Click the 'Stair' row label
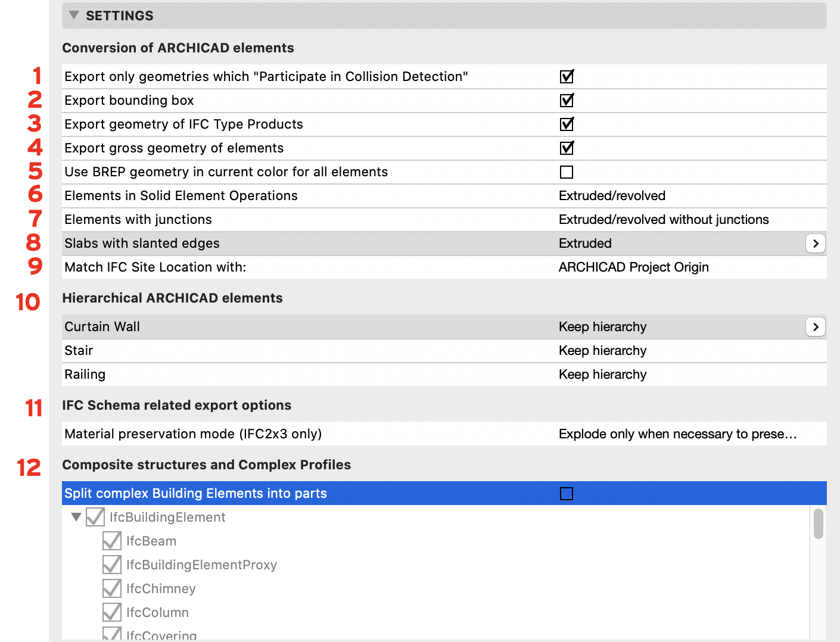 [79, 351]
